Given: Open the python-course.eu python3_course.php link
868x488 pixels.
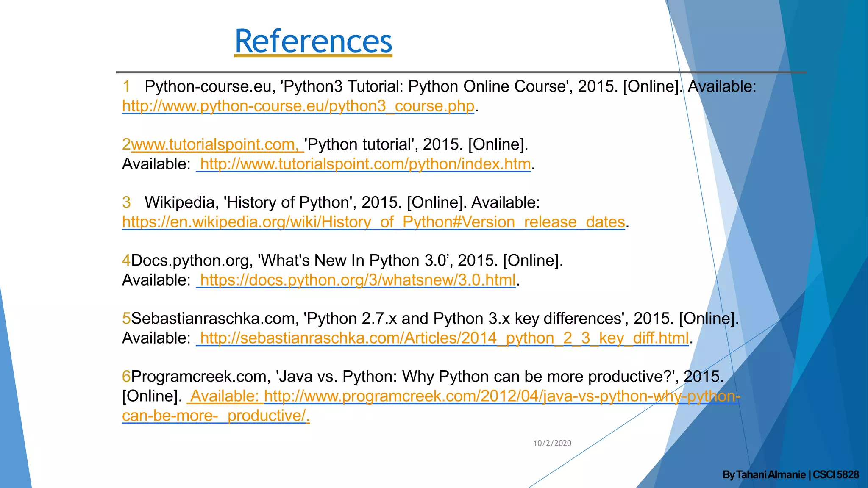Looking at the screenshot, I should pos(298,106).
